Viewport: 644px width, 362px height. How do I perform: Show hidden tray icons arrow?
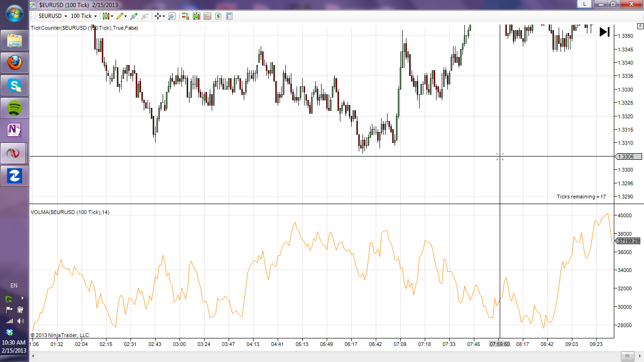click(x=22, y=298)
